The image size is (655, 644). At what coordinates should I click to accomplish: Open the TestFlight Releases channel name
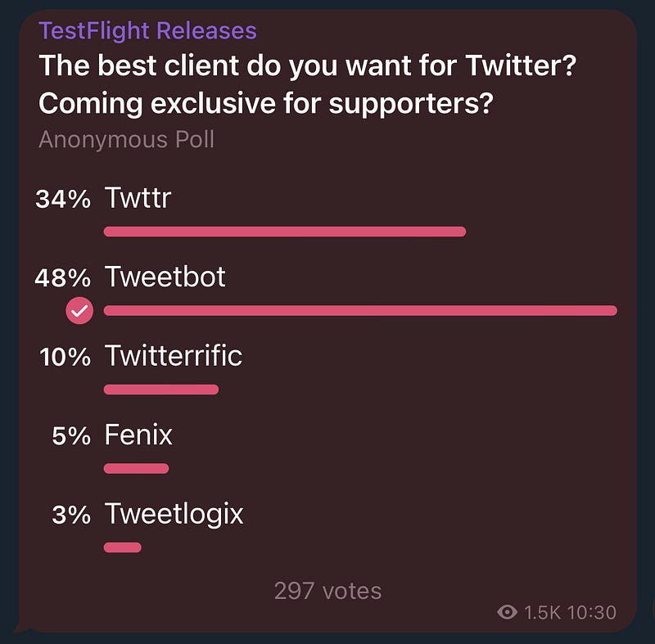pos(148,30)
